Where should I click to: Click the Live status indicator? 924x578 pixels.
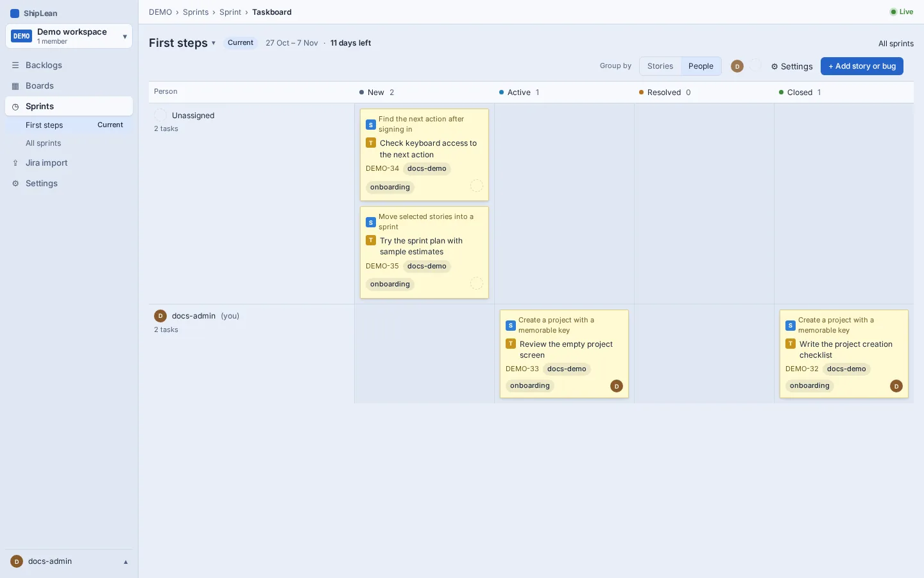[x=902, y=12]
